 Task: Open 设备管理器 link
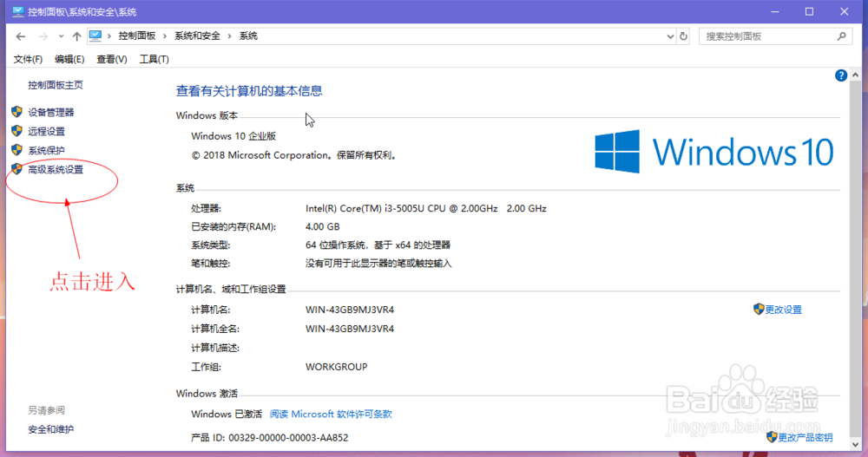[x=51, y=113]
